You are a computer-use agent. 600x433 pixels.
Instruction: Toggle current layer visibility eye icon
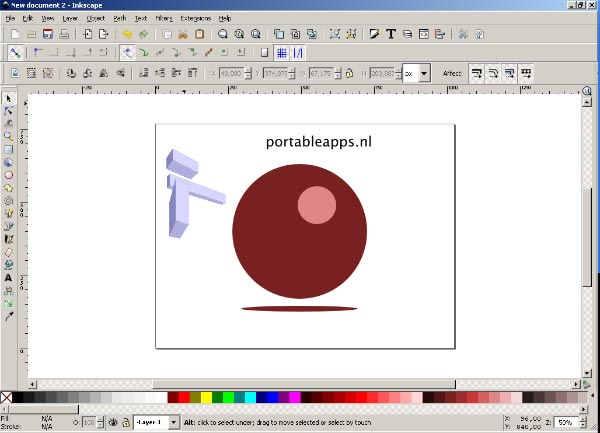click(x=113, y=423)
